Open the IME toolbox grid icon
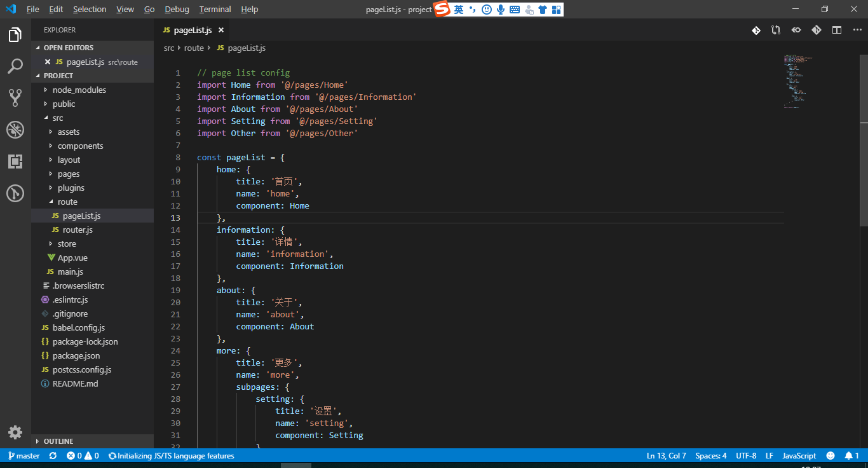 557,10
